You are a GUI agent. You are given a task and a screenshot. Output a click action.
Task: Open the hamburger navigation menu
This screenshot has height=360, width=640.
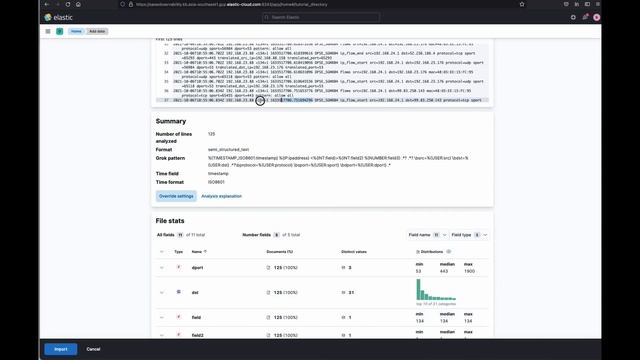click(x=48, y=31)
